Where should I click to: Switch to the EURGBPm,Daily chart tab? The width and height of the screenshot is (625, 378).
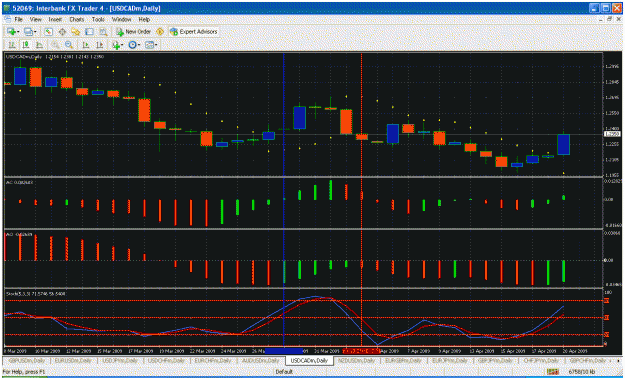(403, 360)
